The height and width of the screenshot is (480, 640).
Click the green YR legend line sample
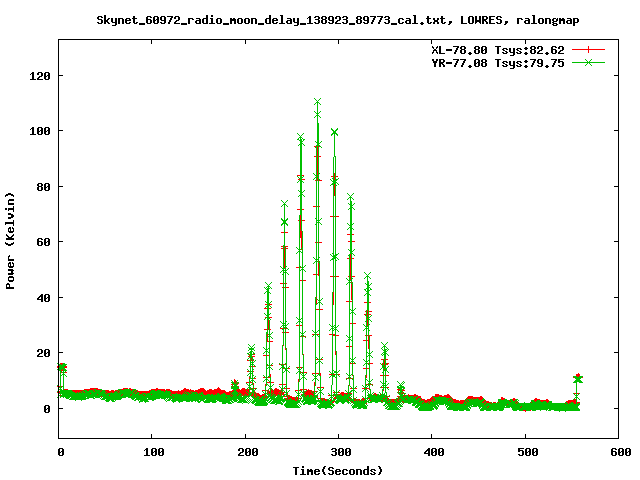pyautogui.click(x=588, y=62)
